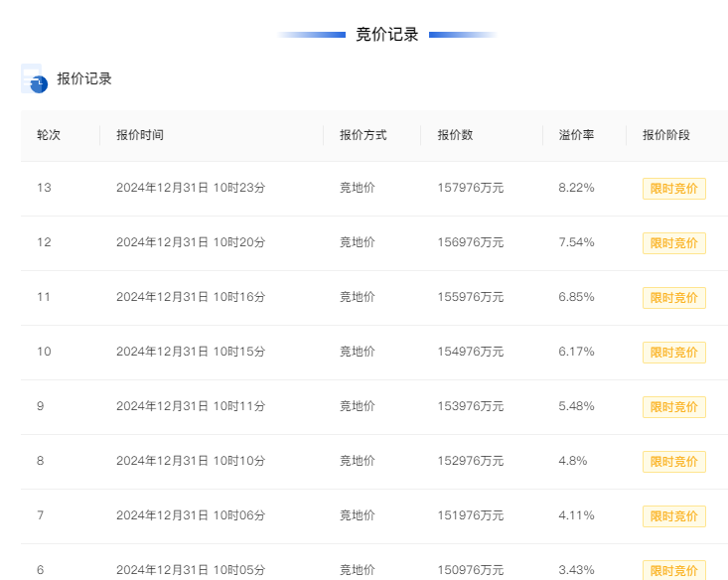Click the 报价记录 heading text
The width and height of the screenshot is (728, 580).
point(84,78)
